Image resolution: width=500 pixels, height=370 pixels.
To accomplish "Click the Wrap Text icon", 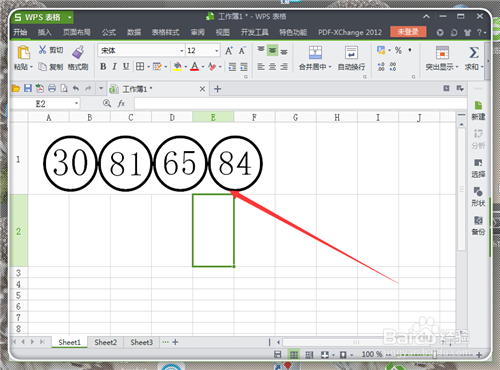I will click(351, 53).
